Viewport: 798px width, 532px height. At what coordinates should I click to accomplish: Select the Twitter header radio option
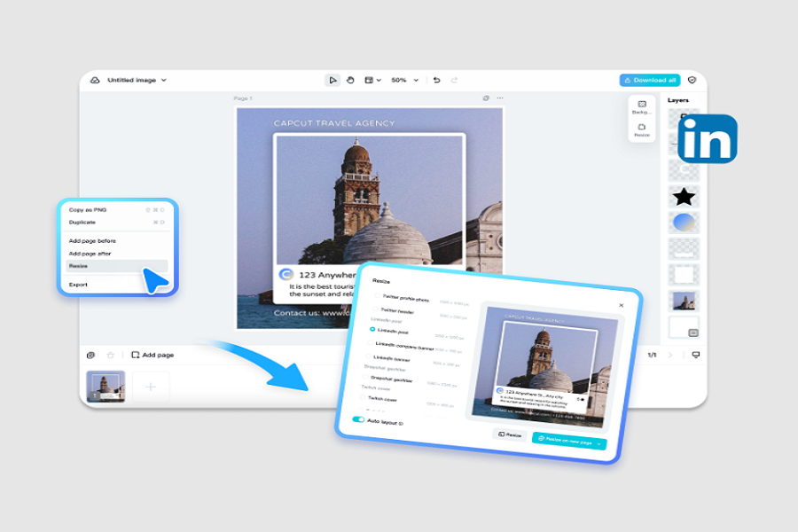pyautogui.click(x=375, y=309)
